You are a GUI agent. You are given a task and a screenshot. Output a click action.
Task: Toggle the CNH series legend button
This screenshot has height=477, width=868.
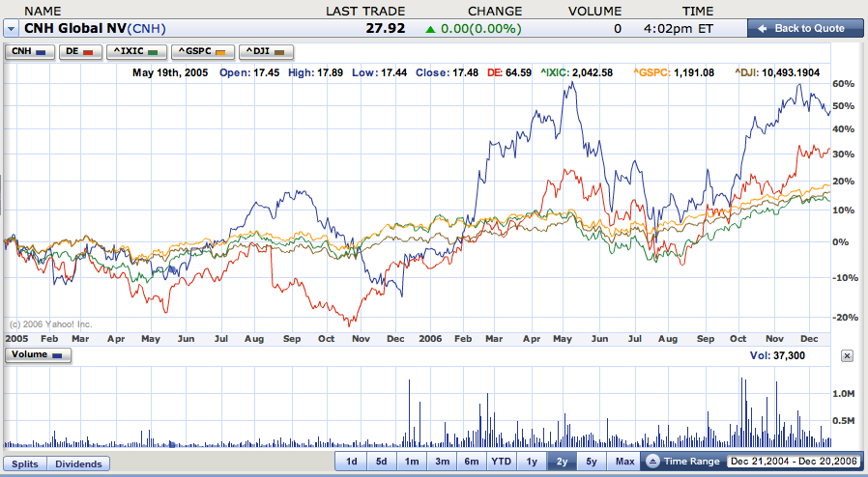pyautogui.click(x=29, y=51)
